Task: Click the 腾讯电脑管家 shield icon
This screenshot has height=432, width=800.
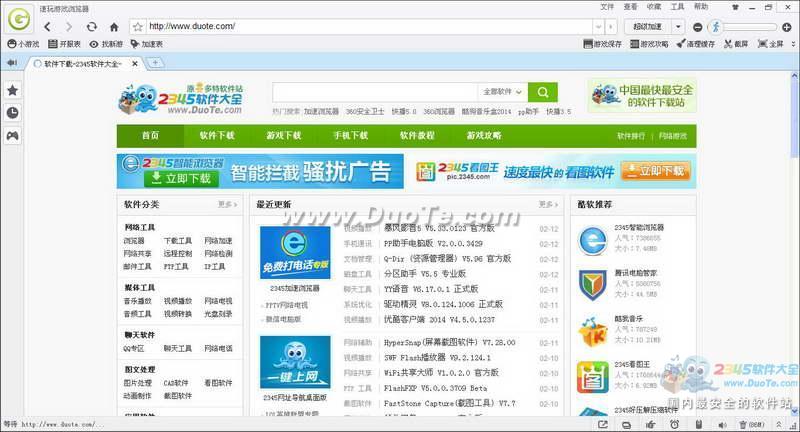Action: click(592, 286)
